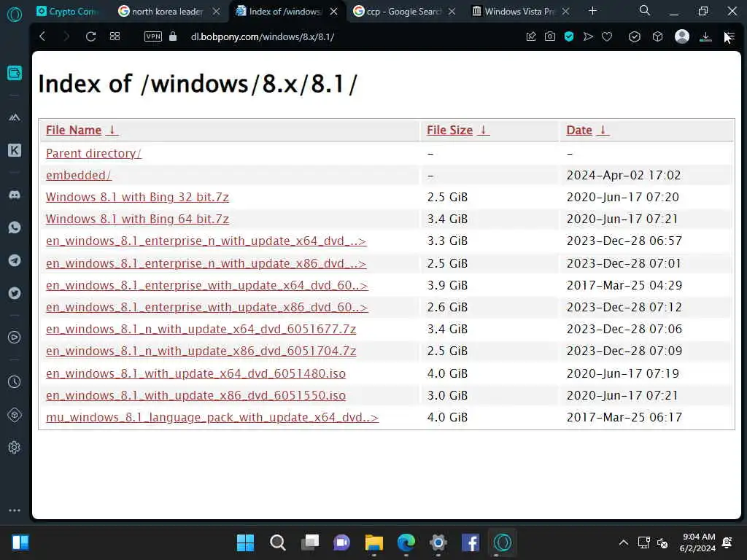Open the hexagon checkmark toolbar icon
Viewport: 747px width, 560px height.
tap(635, 36)
